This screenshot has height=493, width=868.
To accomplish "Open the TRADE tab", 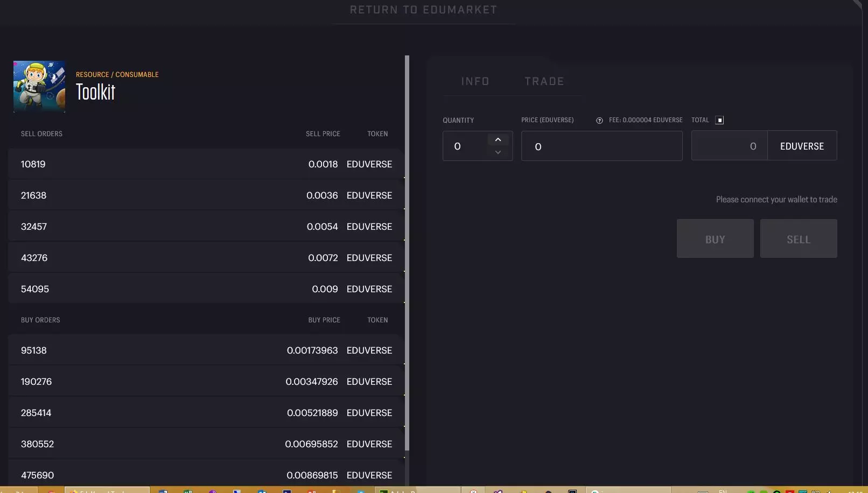I will click(544, 81).
